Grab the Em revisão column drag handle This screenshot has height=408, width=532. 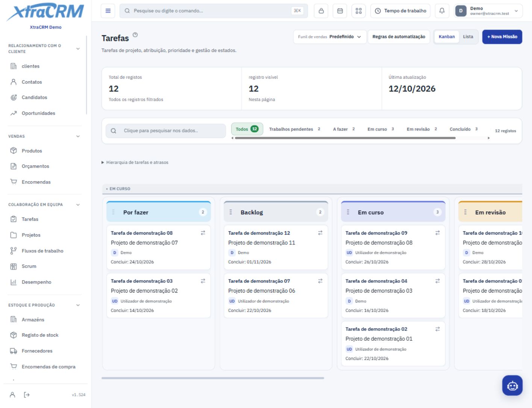465,212
